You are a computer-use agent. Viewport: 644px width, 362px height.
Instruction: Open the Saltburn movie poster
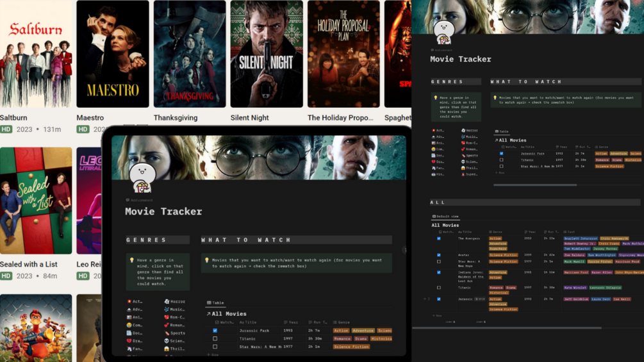pos(36,54)
